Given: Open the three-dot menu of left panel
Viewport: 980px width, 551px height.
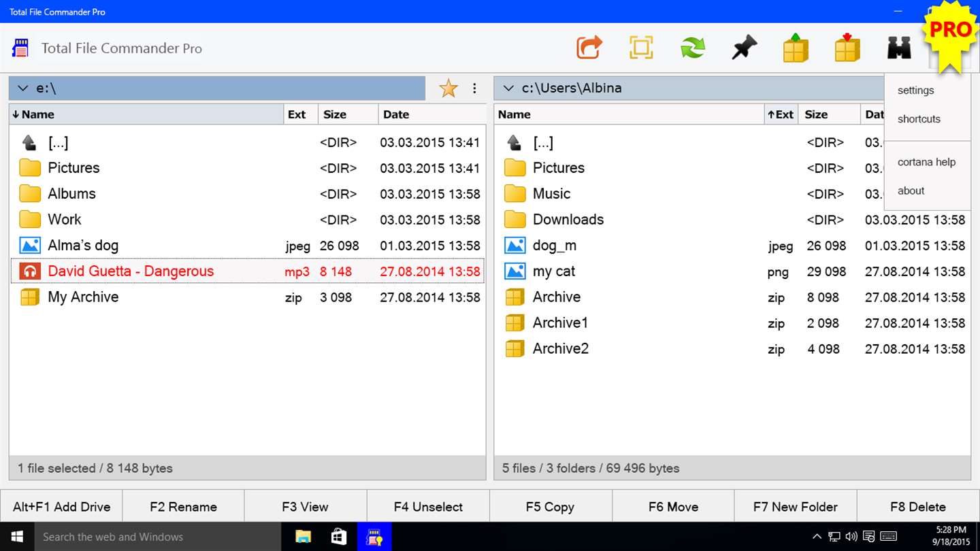Looking at the screenshot, I should click(x=474, y=88).
